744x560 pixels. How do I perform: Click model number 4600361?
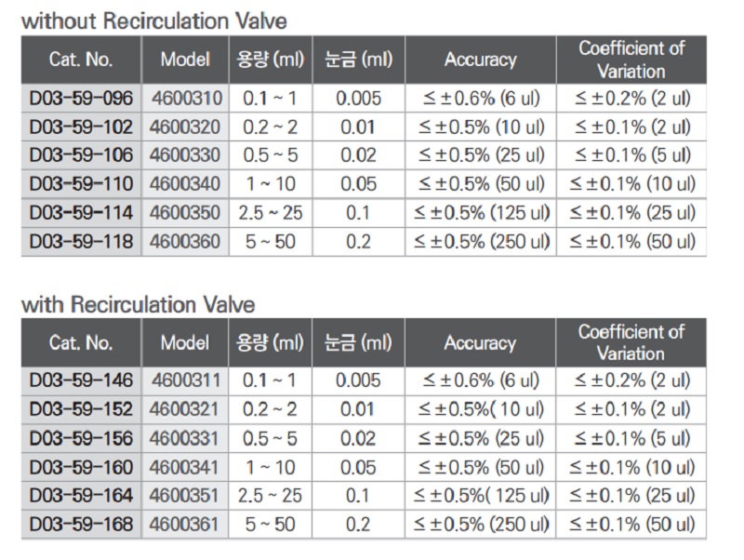point(186,525)
